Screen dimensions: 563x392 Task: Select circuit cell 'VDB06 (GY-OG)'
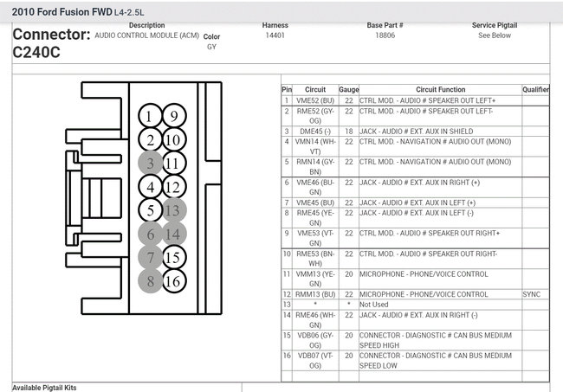pyautogui.click(x=315, y=340)
